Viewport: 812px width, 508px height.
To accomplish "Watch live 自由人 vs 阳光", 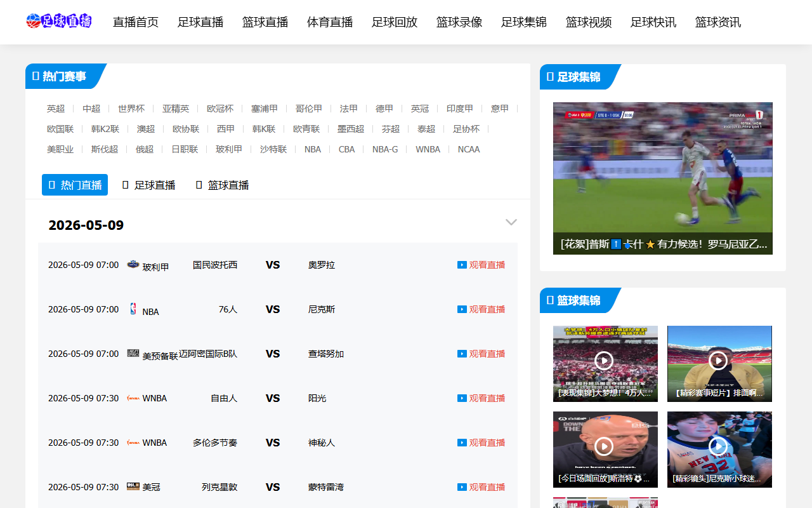I will tap(487, 398).
